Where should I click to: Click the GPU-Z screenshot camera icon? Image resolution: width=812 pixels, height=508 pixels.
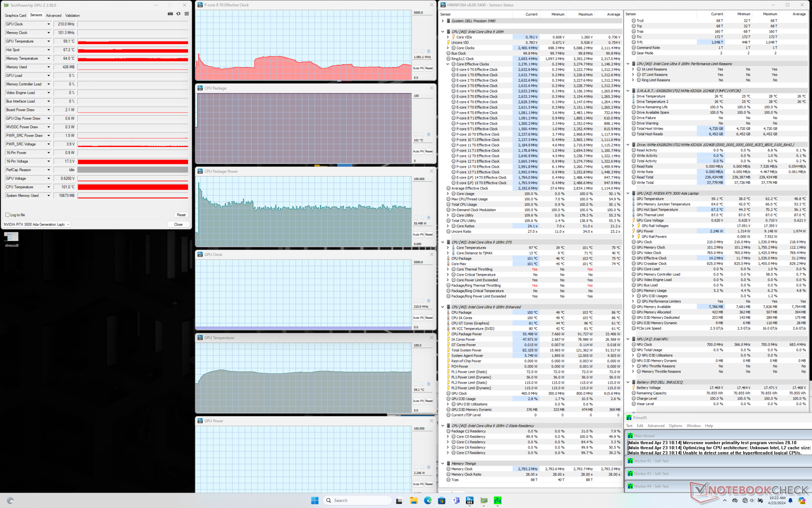pos(170,14)
